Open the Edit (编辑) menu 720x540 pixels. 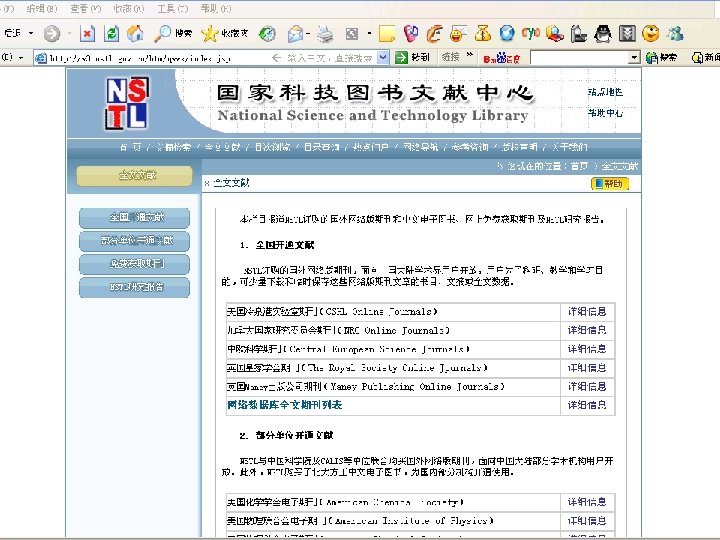[42, 8]
